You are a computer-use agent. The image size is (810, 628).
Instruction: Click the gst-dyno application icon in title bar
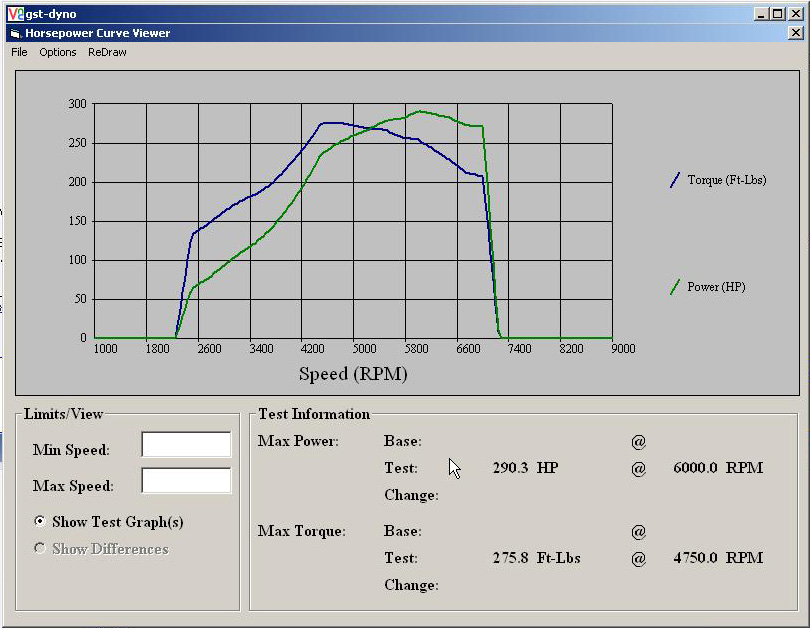point(15,14)
